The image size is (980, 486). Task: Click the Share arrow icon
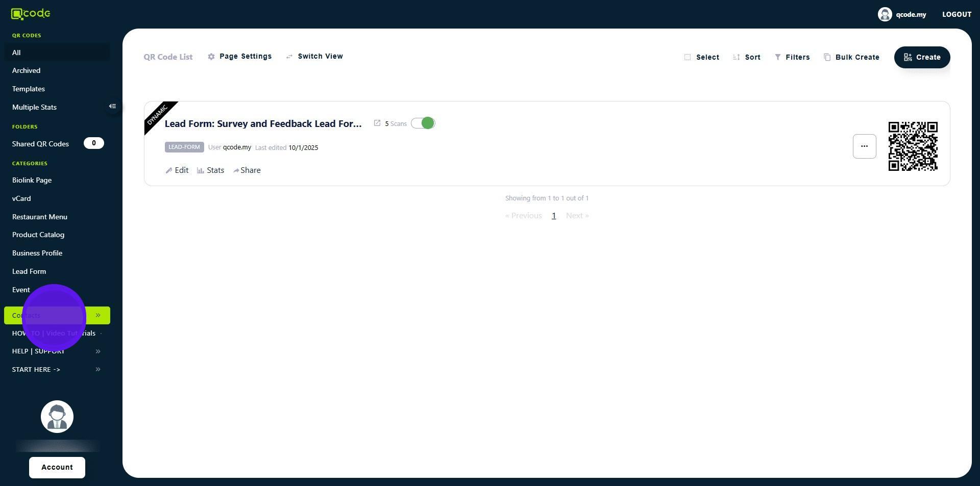click(x=236, y=170)
